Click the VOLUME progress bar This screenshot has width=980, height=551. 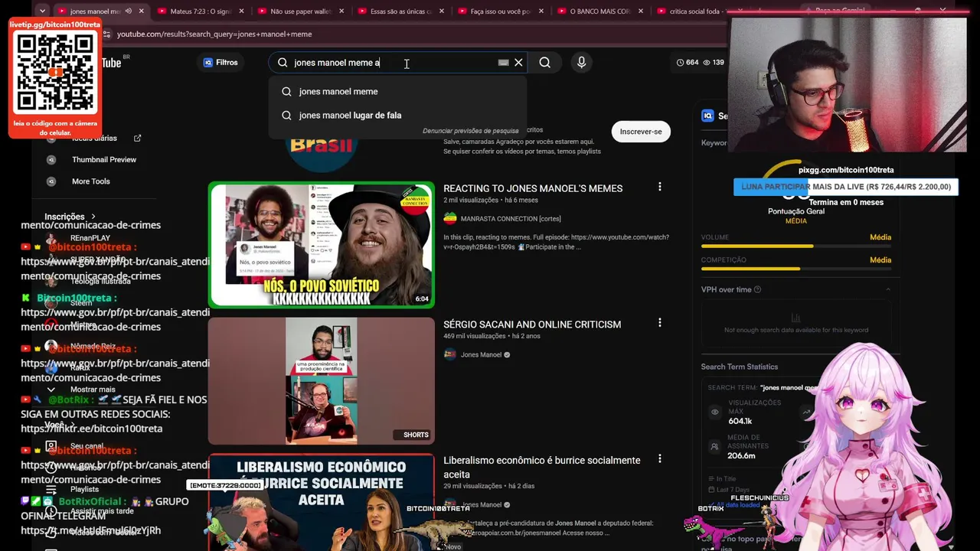(796, 246)
